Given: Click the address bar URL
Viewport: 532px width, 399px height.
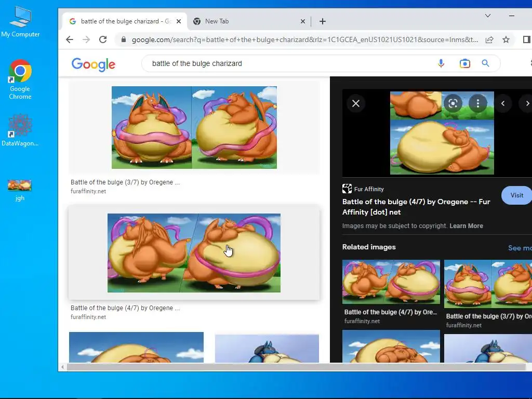Looking at the screenshot, I should (x=304, y=39).
